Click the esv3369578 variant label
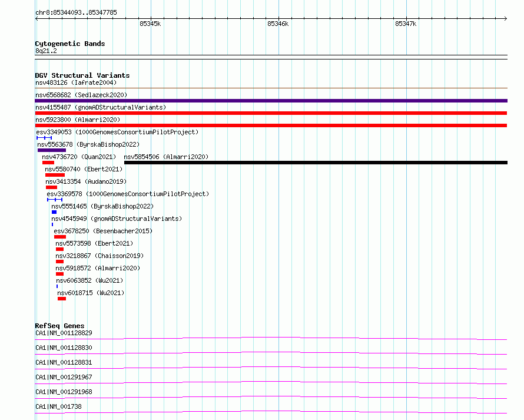The height and width of the screenshot is (420, 524). click(x=128, y=194)
